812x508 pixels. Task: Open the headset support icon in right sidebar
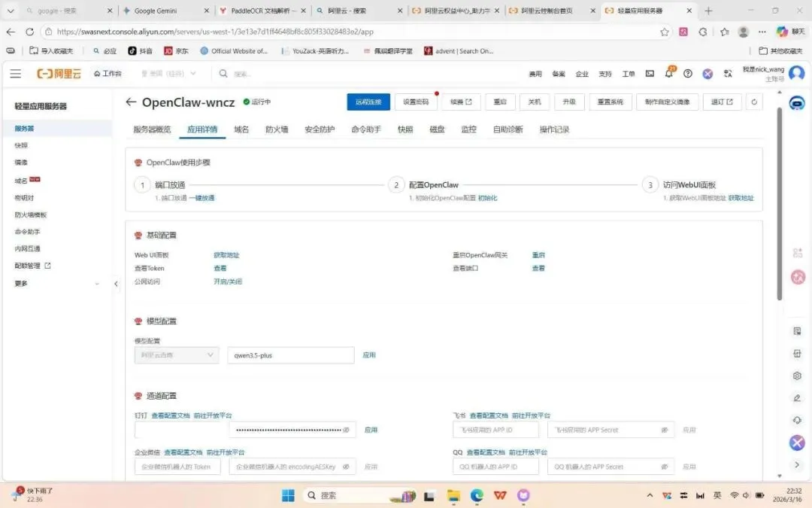point(797,420)
